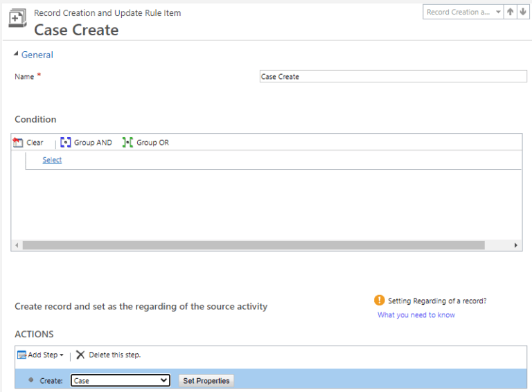Image resolution: width=532 pixels, height=392 pixels.
Task: Click the scroll left arrow in Condition
Action: coord(17,245)
